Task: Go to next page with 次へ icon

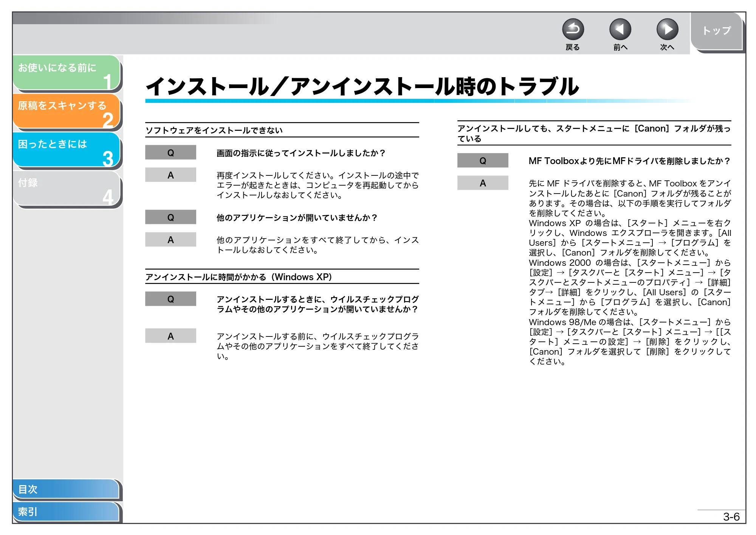Action: [667, 29]
